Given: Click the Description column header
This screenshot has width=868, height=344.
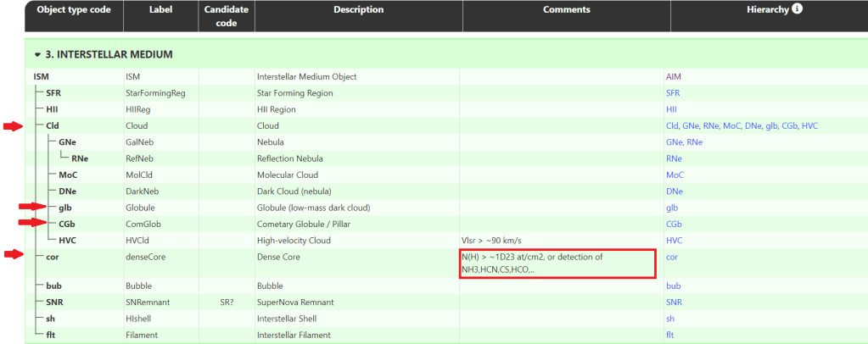Looking at the screenshot, I should 356,10.
